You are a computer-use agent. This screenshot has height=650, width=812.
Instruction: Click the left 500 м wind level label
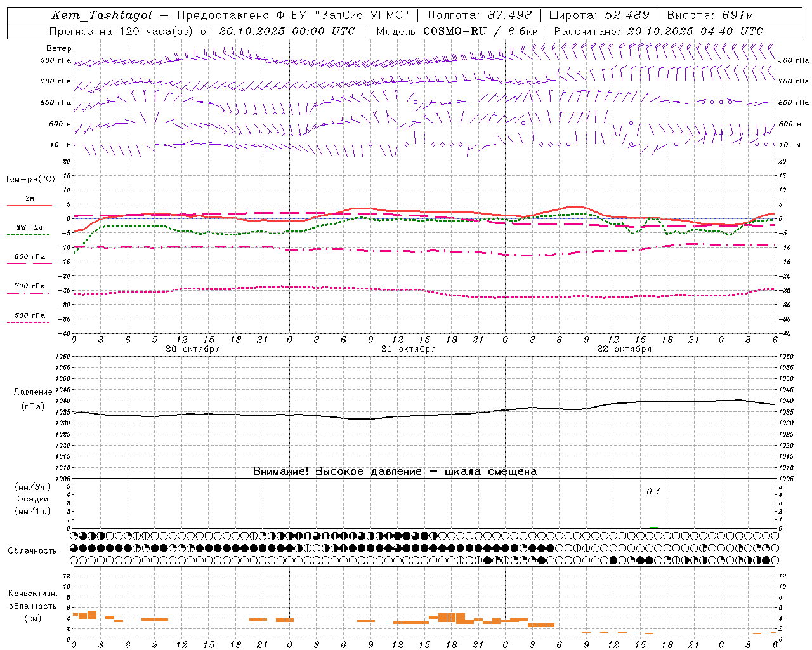tap(60, 124)
